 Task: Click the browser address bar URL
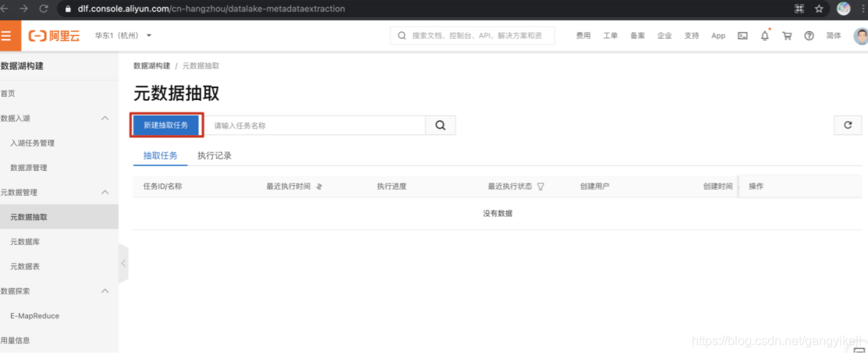coord(211,9)
